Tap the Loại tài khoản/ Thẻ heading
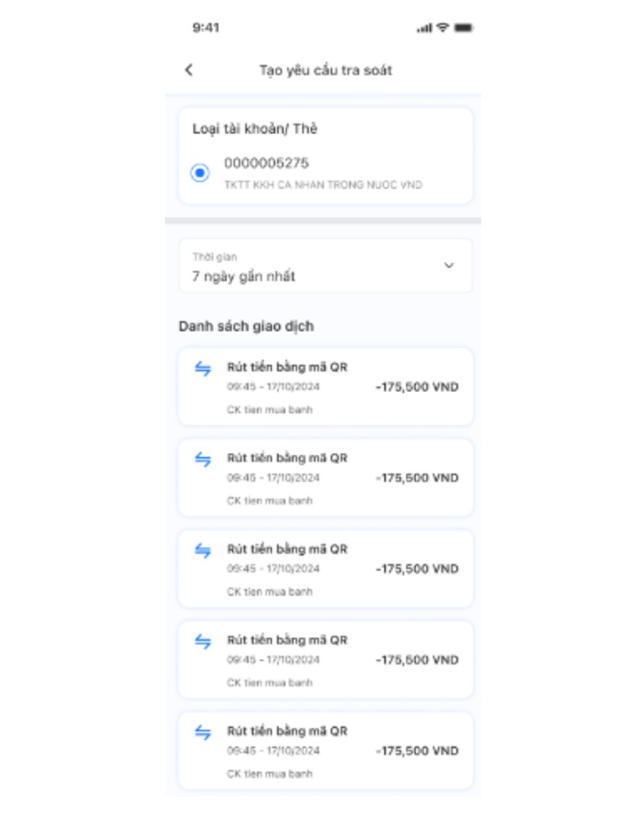The height and width of the screenshot is (818, 644). (255, 129)
